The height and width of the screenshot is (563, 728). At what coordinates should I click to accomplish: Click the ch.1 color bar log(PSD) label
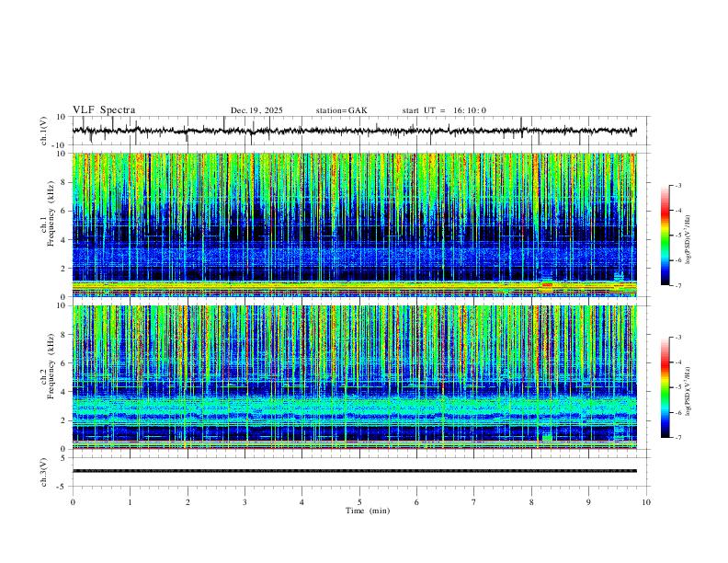click(688, 240)
